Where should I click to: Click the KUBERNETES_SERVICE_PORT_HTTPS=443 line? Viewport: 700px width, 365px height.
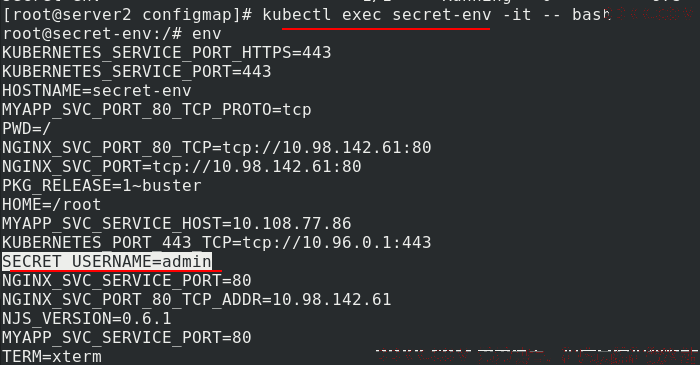(x=167, y=53)
